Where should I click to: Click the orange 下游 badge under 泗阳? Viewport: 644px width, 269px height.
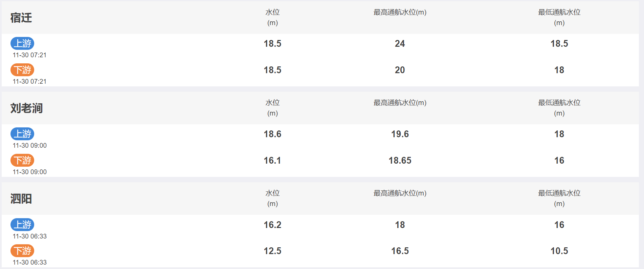(22, 251)
